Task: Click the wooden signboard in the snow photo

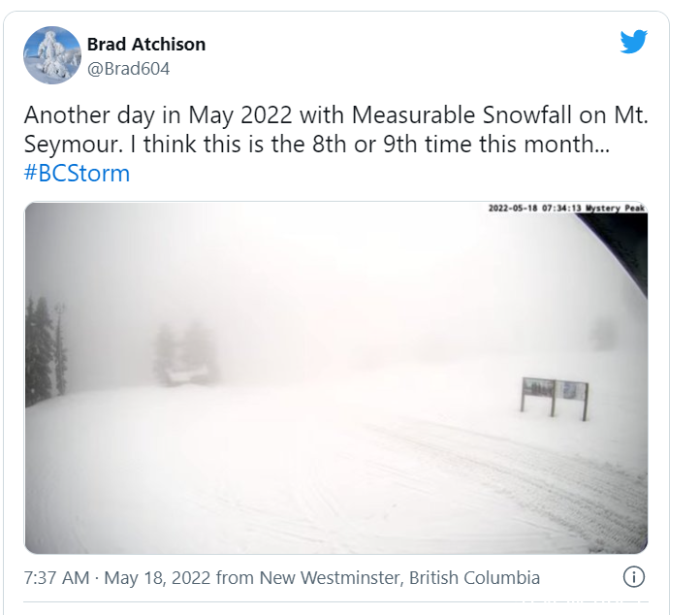Action: click(x=555, y=398)
